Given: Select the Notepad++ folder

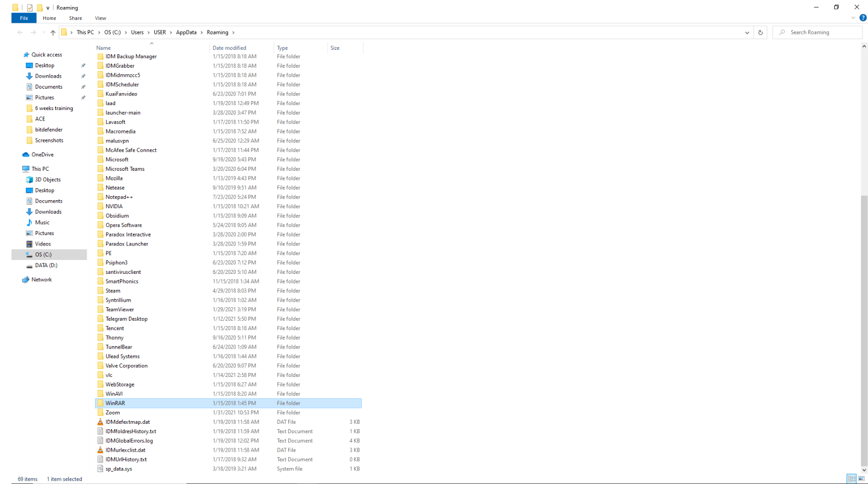Looking at the screenshot, I should tap(119, 197).
